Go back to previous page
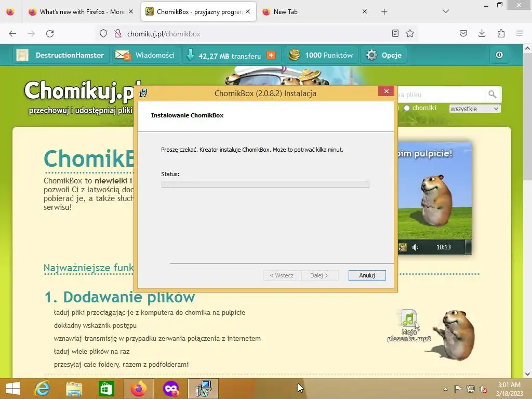The image size is (532, 399). tap(12, 34)
